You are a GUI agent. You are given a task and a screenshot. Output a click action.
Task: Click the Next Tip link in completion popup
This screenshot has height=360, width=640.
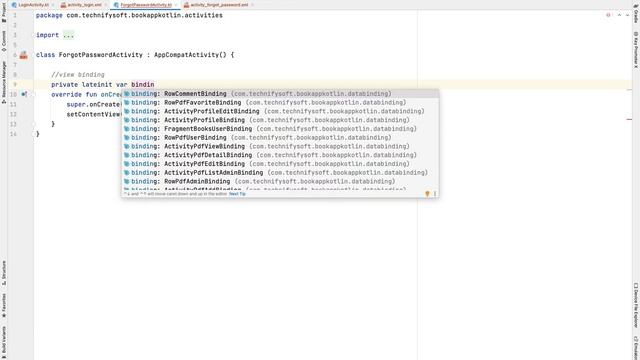click(237, 194)
